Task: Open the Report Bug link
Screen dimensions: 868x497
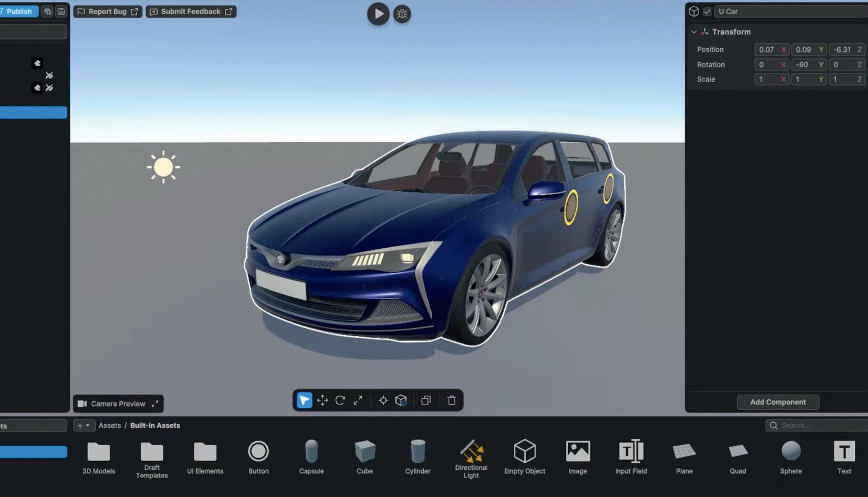Action: coord(108,12)
